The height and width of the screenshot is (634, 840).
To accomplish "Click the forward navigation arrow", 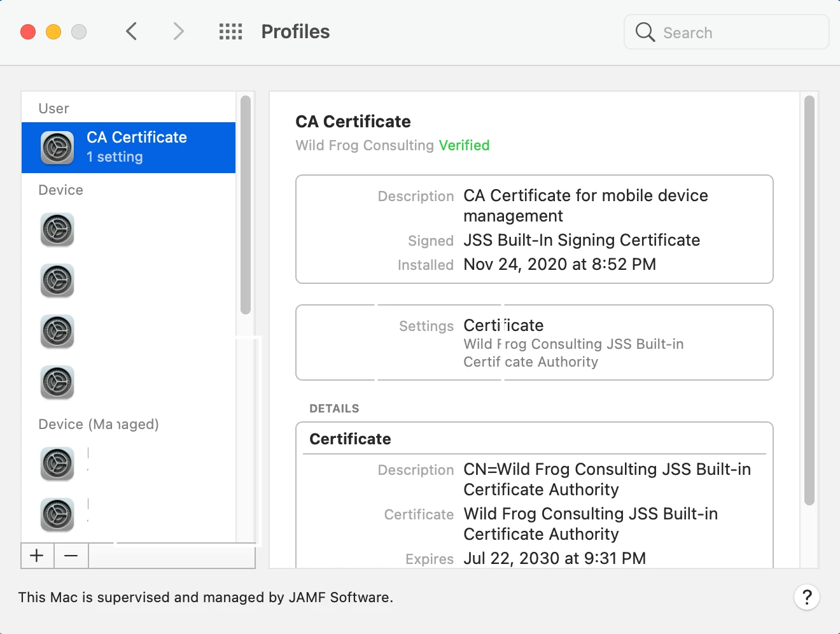I will coord(179,31).
